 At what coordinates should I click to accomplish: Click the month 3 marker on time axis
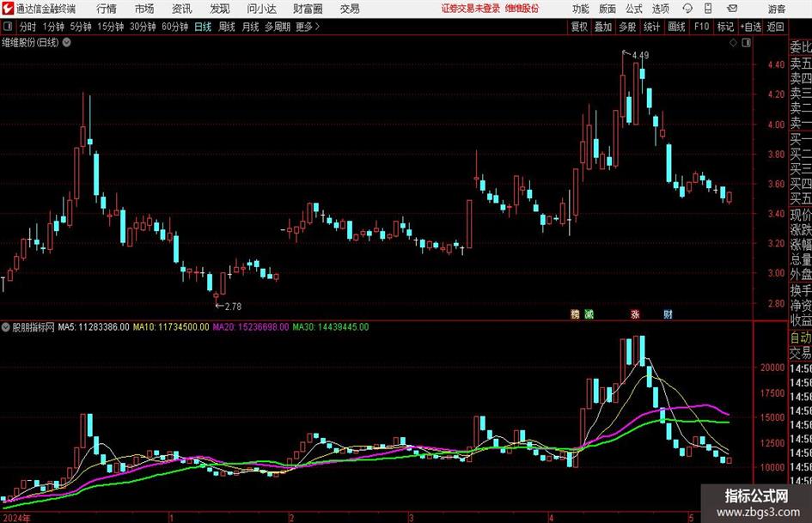pyautogui.click(x=411, y=518)
